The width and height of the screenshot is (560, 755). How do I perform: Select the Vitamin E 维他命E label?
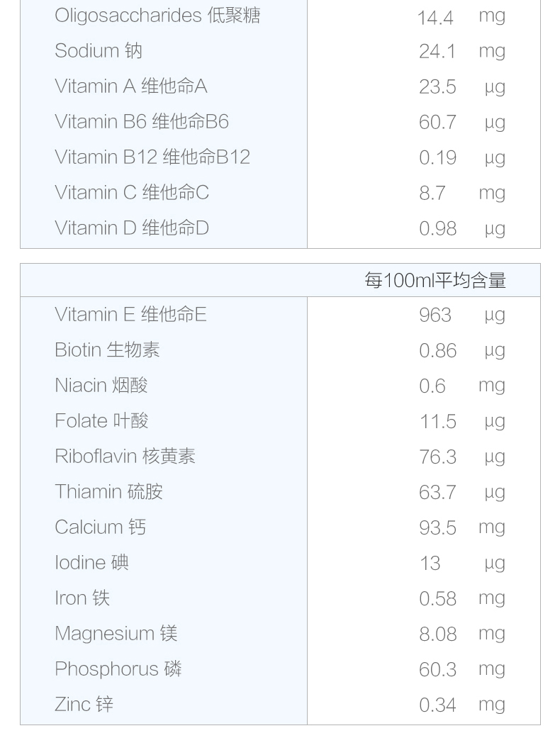(x=131, y=315)
